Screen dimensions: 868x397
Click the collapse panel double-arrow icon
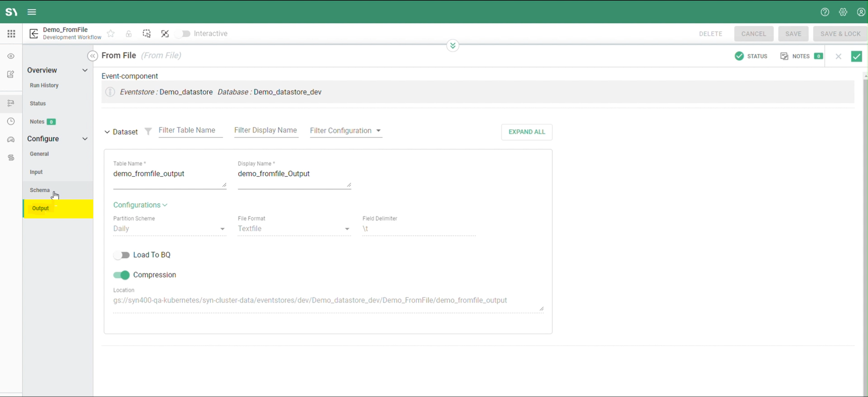(x=93, y=56)
